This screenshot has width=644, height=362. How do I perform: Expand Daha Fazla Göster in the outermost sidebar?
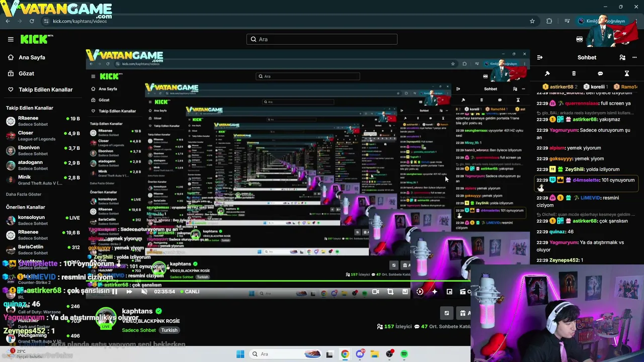pos(24,195)
